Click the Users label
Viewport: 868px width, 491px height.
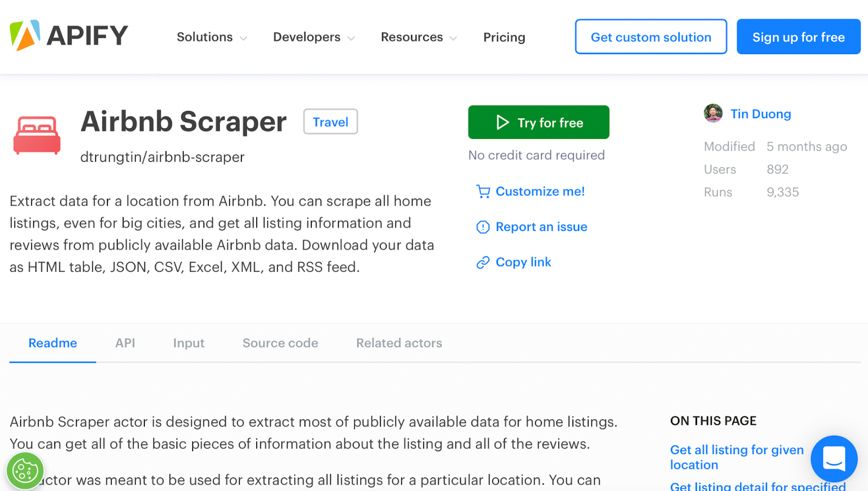720,169
